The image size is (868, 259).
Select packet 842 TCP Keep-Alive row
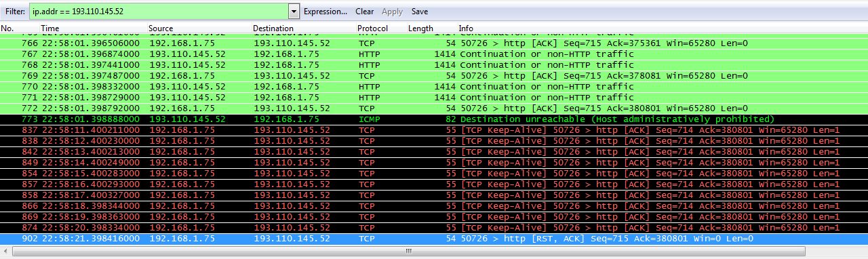click(434, 152)
